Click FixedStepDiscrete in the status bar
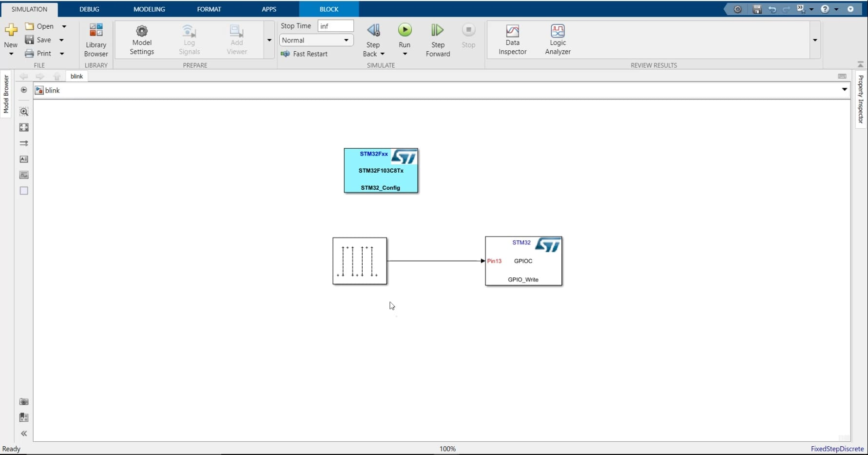 (x=837, y=449)
